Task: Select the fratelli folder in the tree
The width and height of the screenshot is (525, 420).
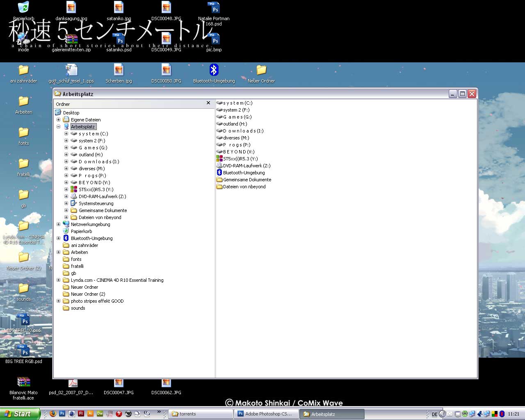Action: pos(77,266)
